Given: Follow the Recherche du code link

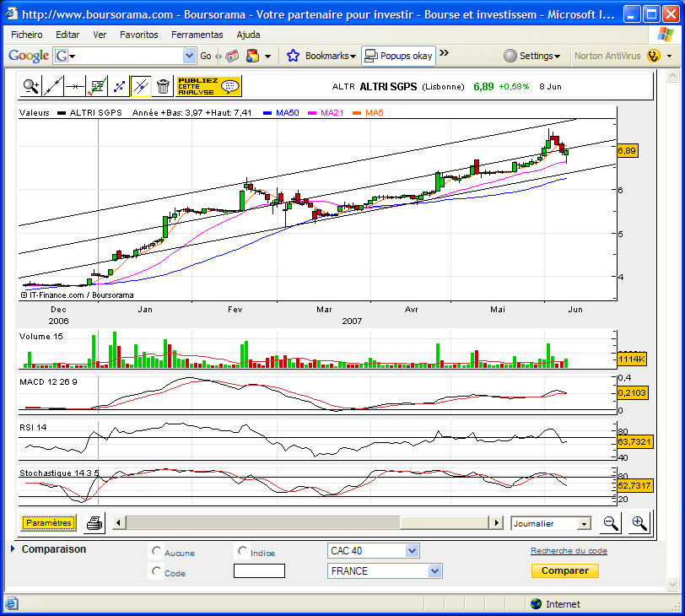Looking at the screenshot, I should click(569, 551).
